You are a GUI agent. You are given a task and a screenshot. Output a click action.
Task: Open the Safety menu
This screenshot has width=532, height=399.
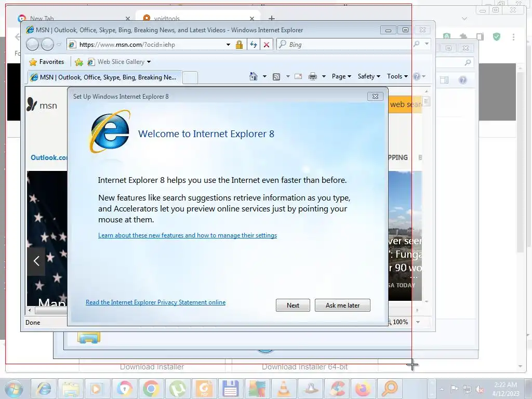pyautogui.click(x=369, y=76)
